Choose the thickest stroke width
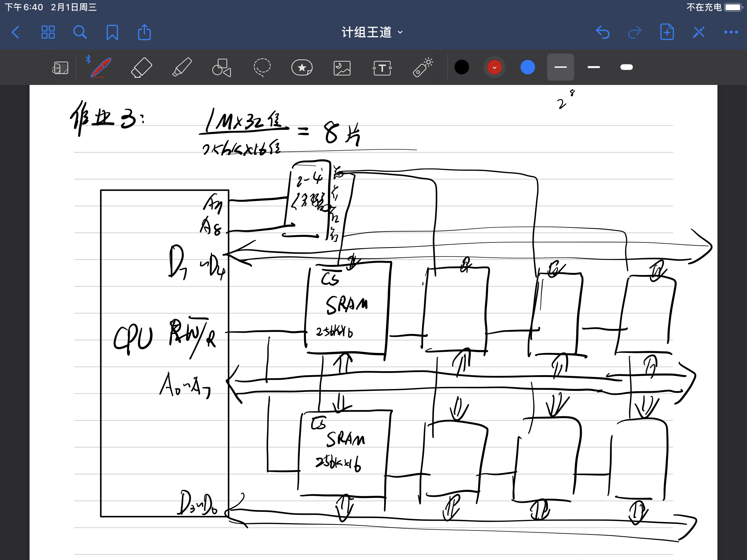 click(x=626, y=67)
